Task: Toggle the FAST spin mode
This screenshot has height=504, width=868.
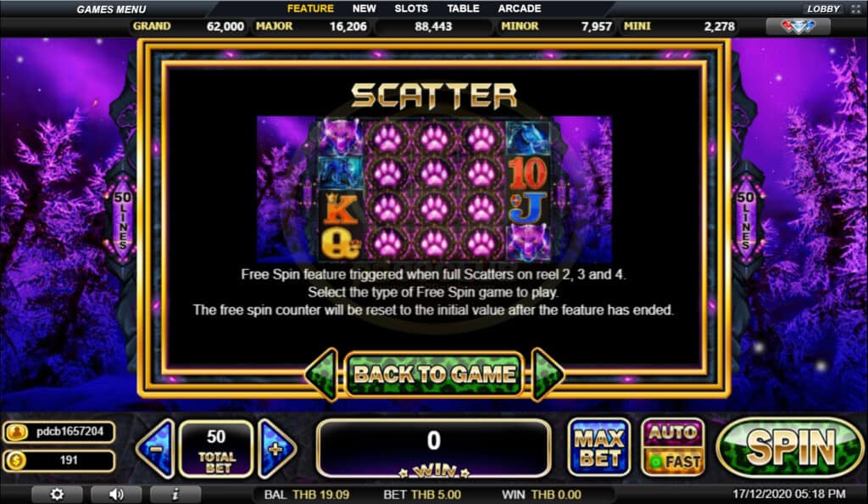Action: click(673, 462)
